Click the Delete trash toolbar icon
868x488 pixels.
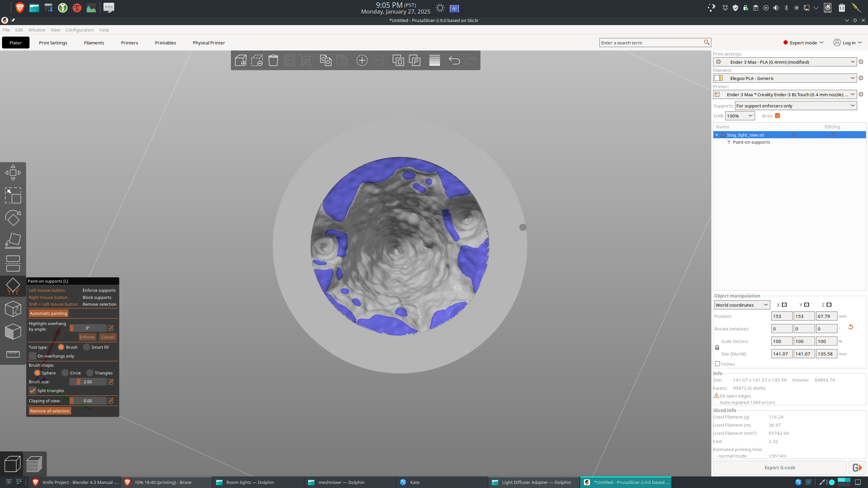point(273,60)
